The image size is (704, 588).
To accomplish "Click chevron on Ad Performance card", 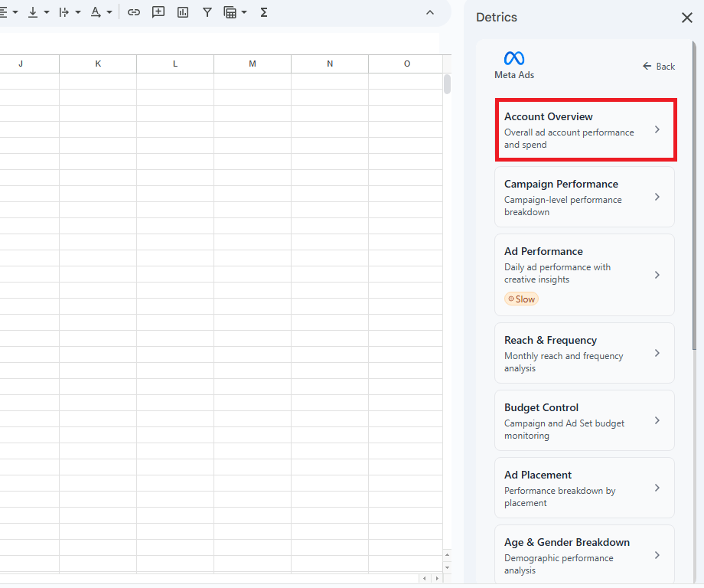I will click(657, 275).
